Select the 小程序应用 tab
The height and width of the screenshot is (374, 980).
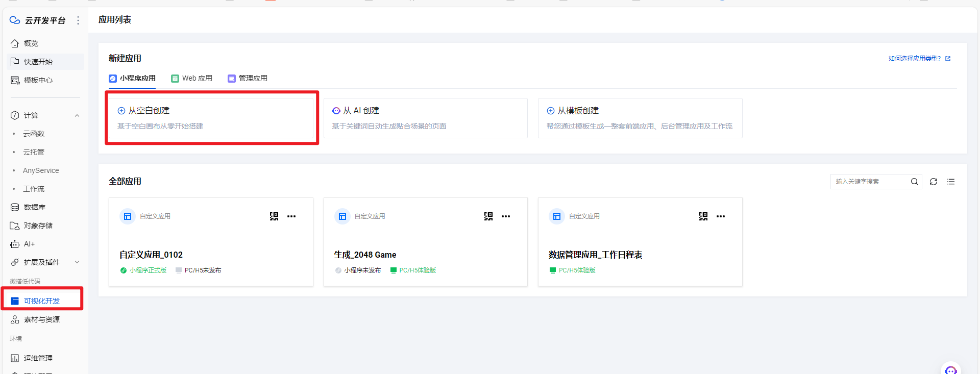click(132, 79)
